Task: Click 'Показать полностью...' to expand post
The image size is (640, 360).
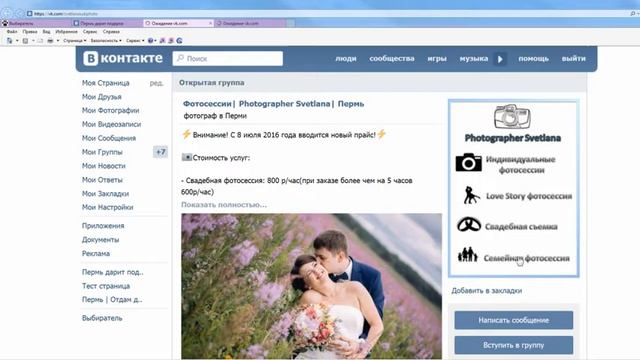Action: 224,204
